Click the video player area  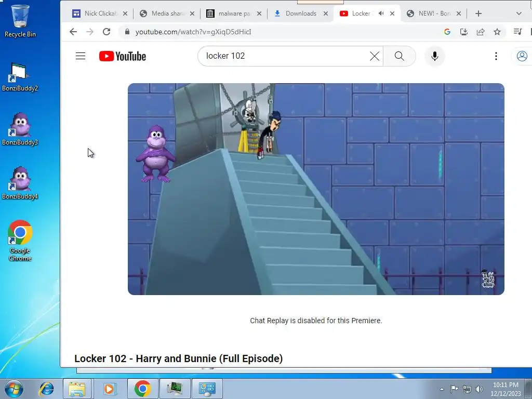pos(316,189)
